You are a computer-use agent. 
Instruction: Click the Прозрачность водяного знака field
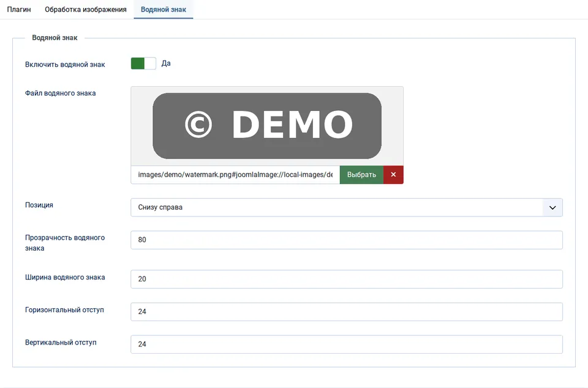(x=347, y=240)
